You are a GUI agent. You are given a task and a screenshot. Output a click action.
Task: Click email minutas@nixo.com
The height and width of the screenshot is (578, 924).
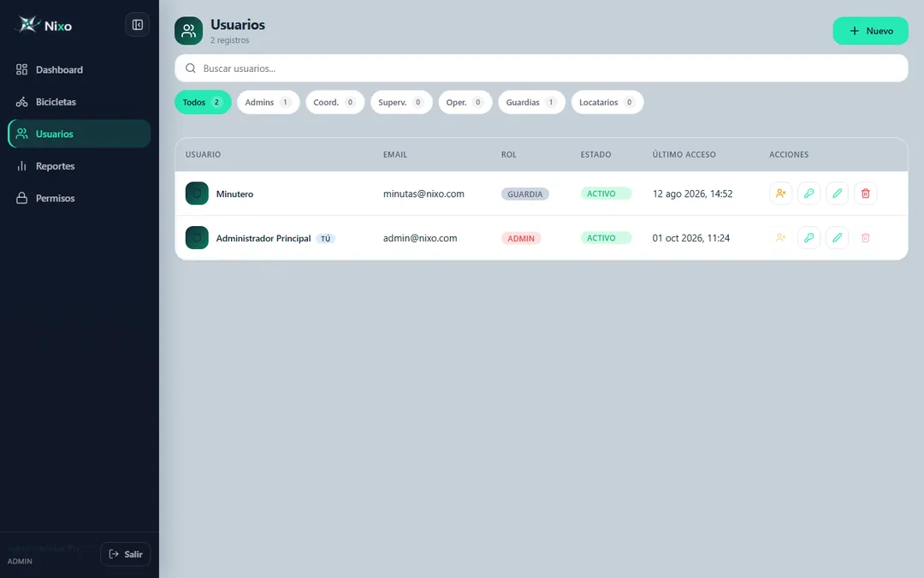tap(423, 194)
